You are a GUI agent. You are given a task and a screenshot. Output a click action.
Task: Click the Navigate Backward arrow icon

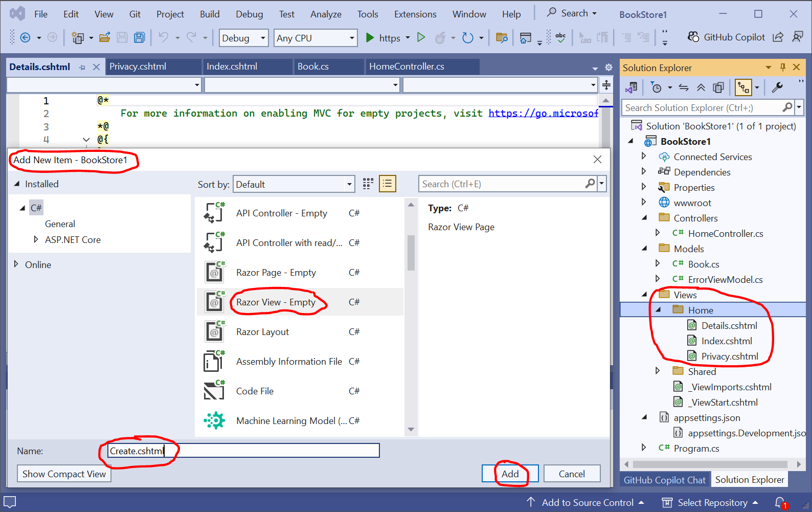coord(25,37)
